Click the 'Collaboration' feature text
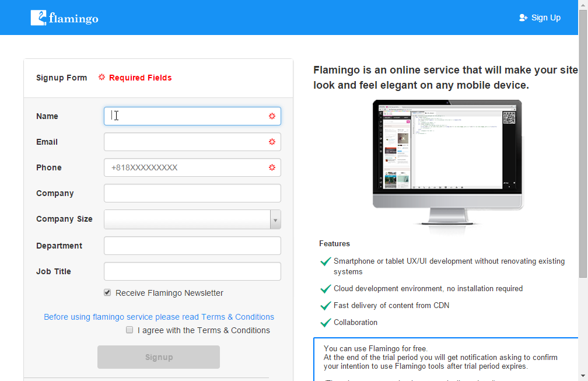This screenshot has width=588, height=381. pos(355,323)
